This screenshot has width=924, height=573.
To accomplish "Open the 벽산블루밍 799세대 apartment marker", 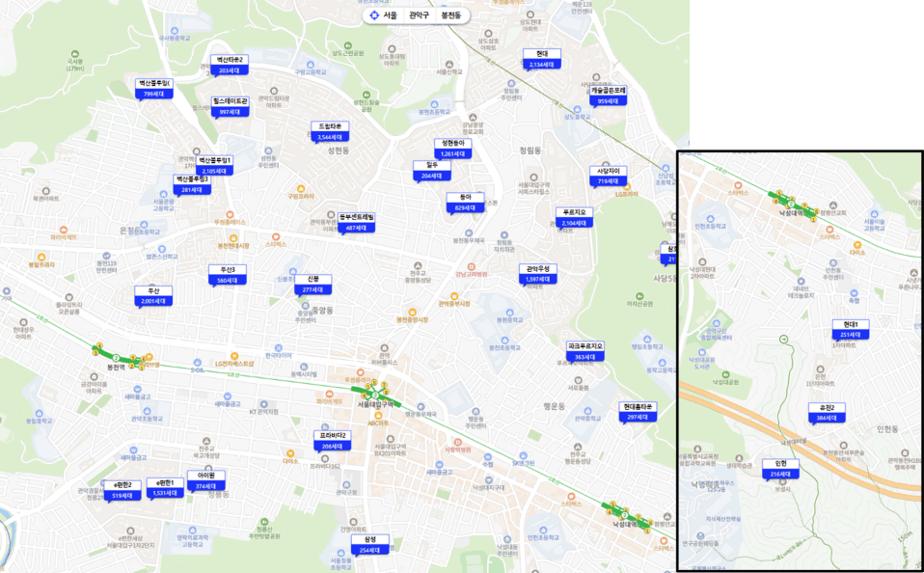I will (x=153, y=89).
